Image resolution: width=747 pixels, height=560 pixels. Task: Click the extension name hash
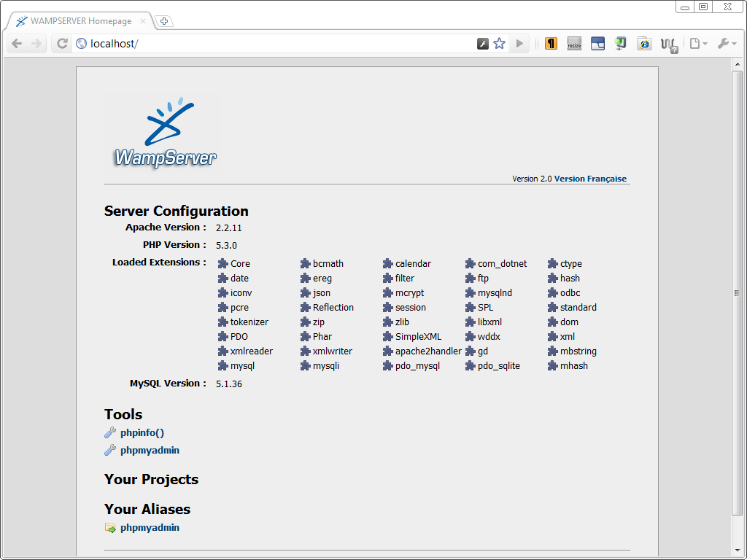[570, 279]
